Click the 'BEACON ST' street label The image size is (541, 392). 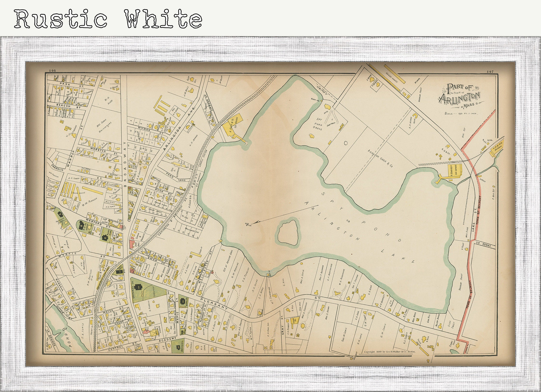[x=68, y=106]
